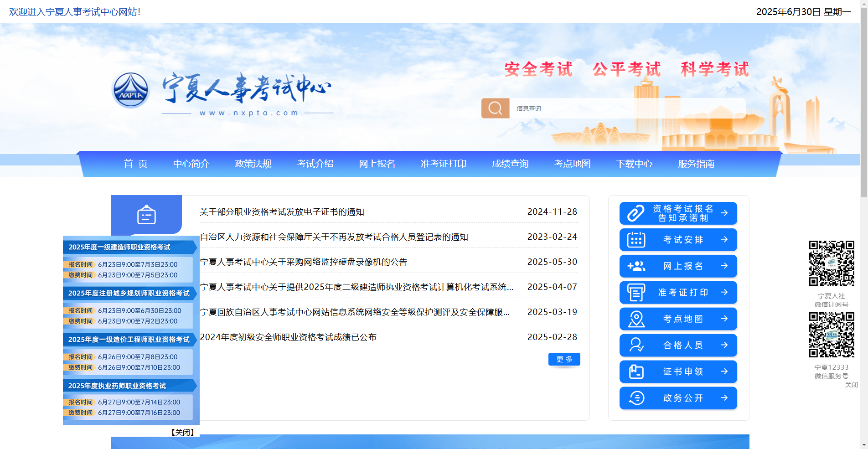Open the 下载中心 menu item

coord(634,164)
